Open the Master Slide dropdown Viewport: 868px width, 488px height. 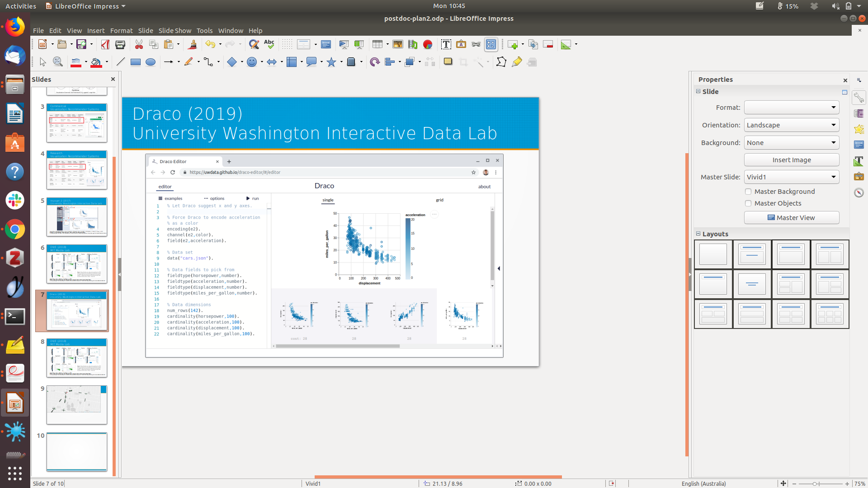tap(791, 177)
